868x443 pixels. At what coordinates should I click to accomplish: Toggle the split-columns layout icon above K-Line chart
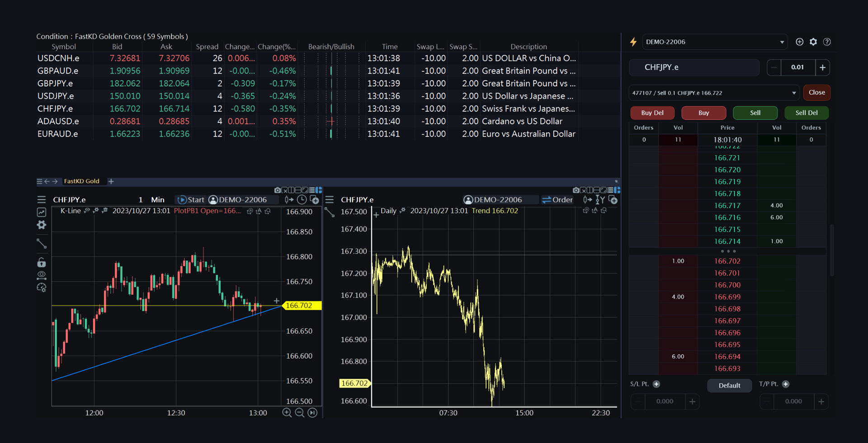tap(291, 190)
